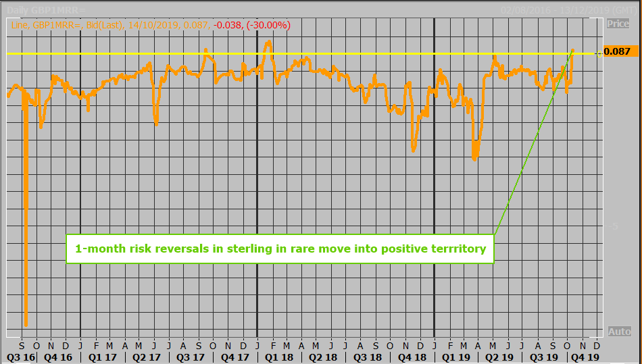Click the yellow zero-level horizontal line

pyautogui.click(x=301, y=53)
